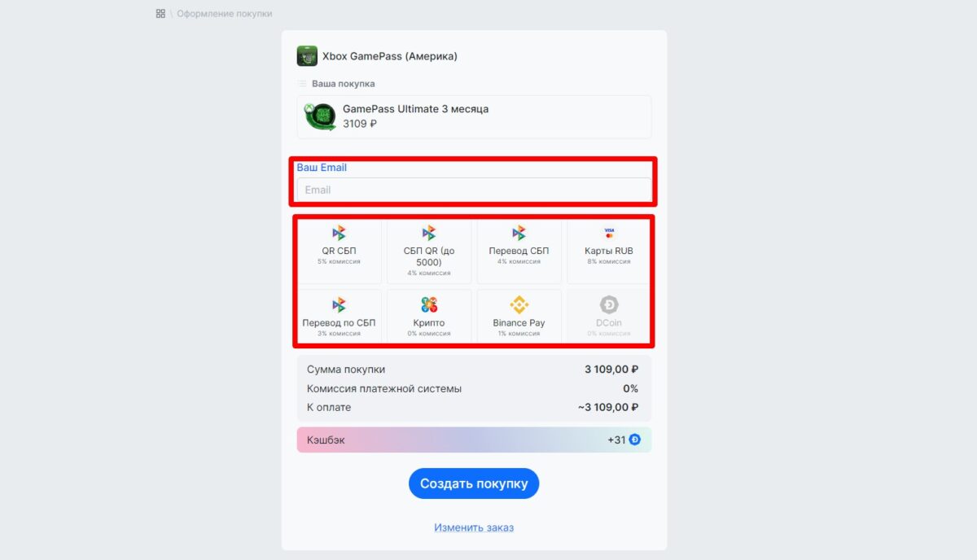Click the ~3 109,00 ₽ total amount

[x=608, y=407]
